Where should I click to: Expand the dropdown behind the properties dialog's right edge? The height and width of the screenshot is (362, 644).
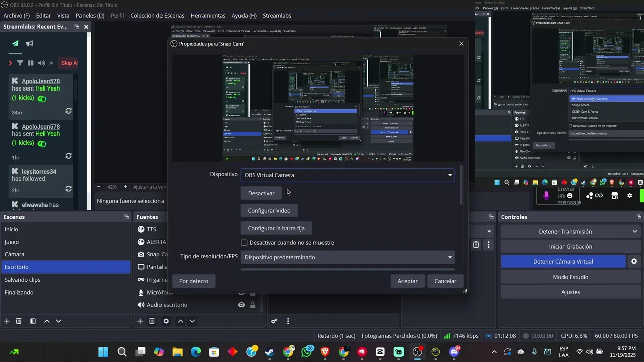[x=489, y=231]
